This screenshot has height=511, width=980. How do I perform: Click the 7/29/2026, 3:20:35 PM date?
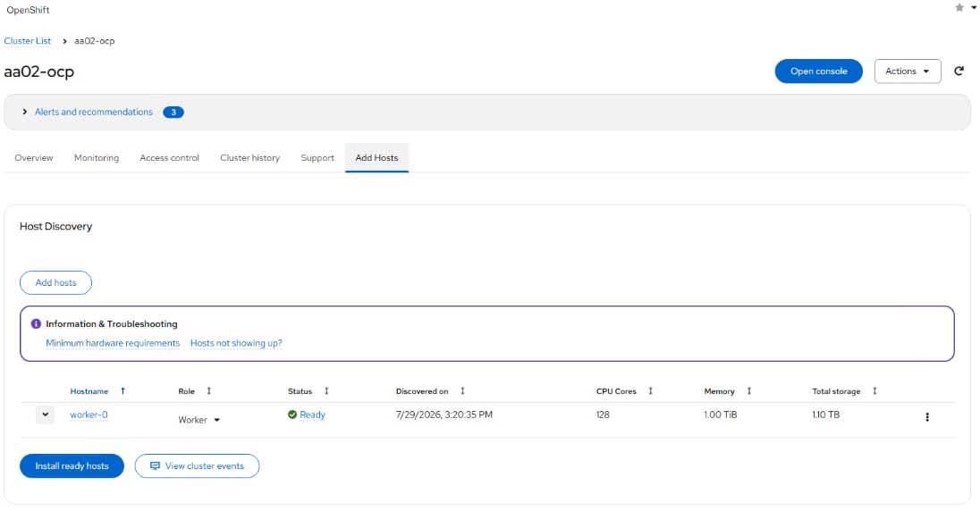click(x=444, y=415)
